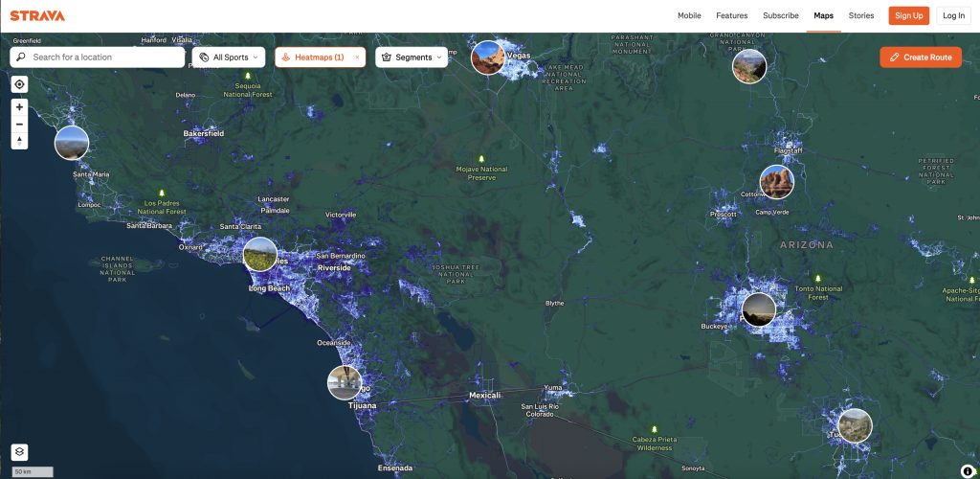Open the red rock photo marker near Cottonwood
The image size is (980, 479).
point(776,182)
